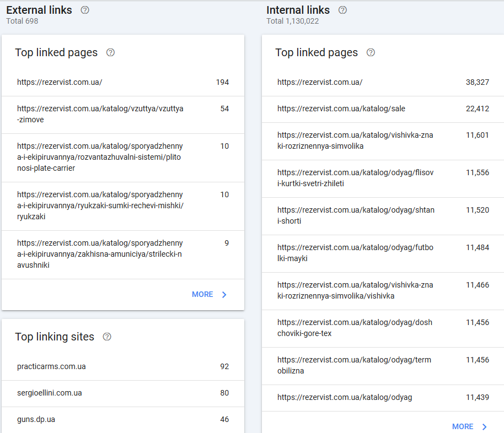Expand MORE under internal top linked pages
The image size is (504, 433).
tap(470, 426)
